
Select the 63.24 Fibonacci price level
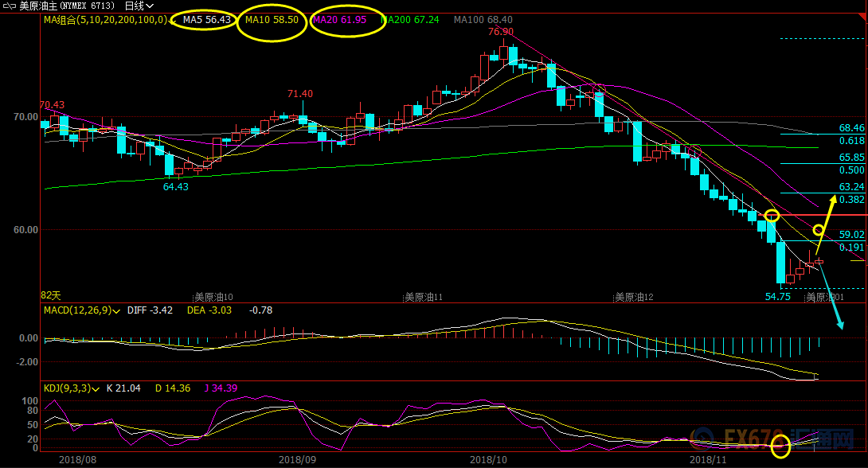coord(851,187)
